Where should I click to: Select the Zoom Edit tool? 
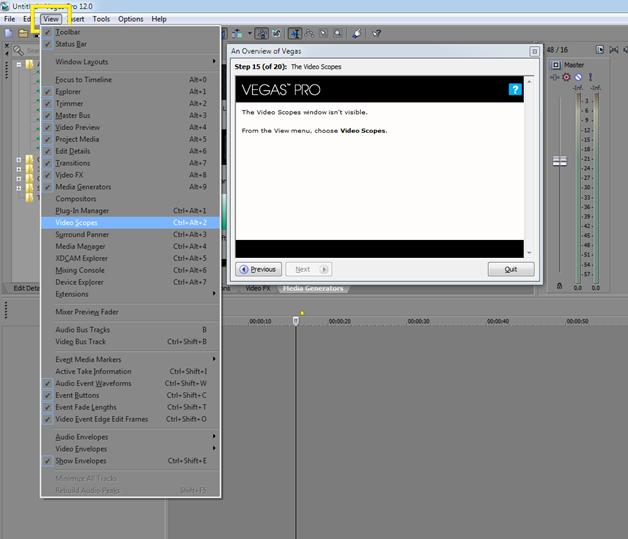(x=338, y=34)
